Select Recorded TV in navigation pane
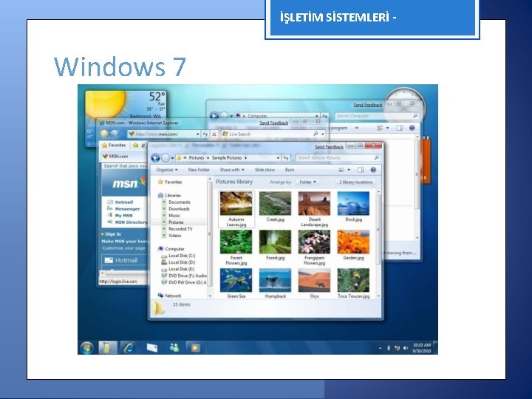Screen dimensions: 532x399 click(180, 229)
